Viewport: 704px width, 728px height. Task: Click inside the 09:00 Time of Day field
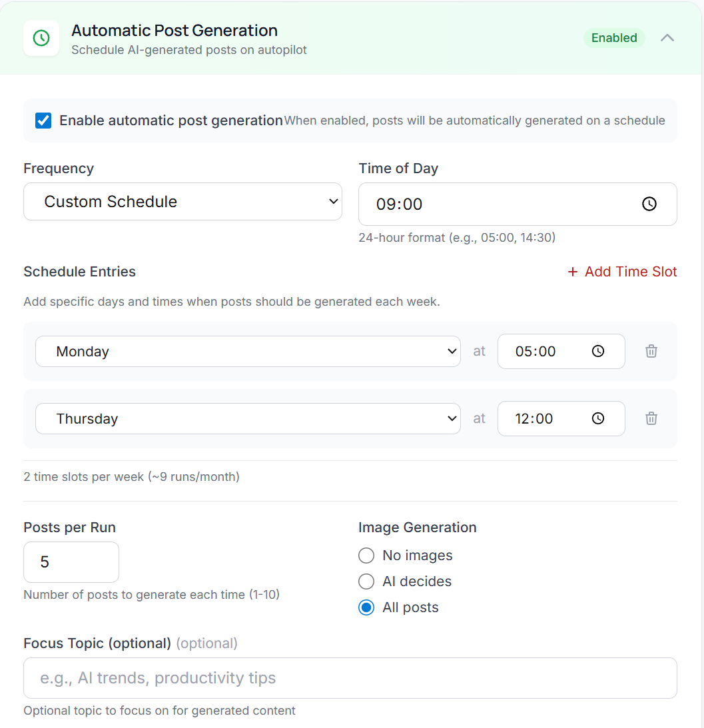pos(466,204)
